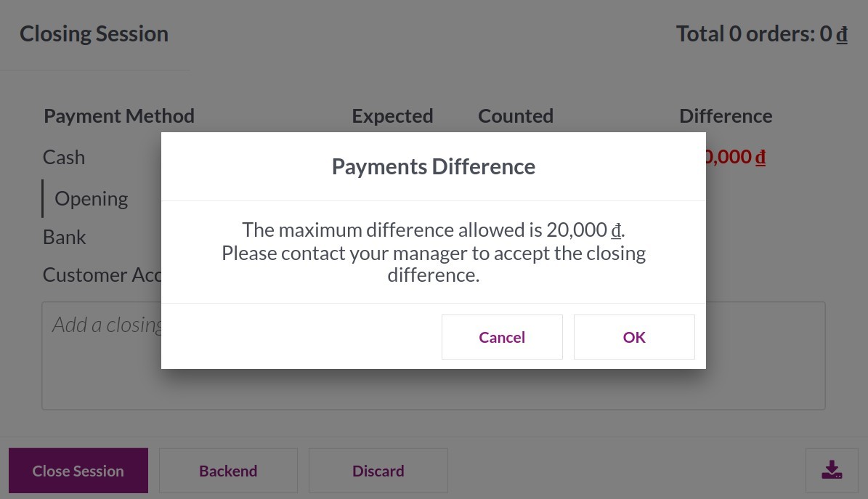The width and height of the screenshot is (868, 499).
Task: Select the Bank payment method row
Action: [64, 236]
